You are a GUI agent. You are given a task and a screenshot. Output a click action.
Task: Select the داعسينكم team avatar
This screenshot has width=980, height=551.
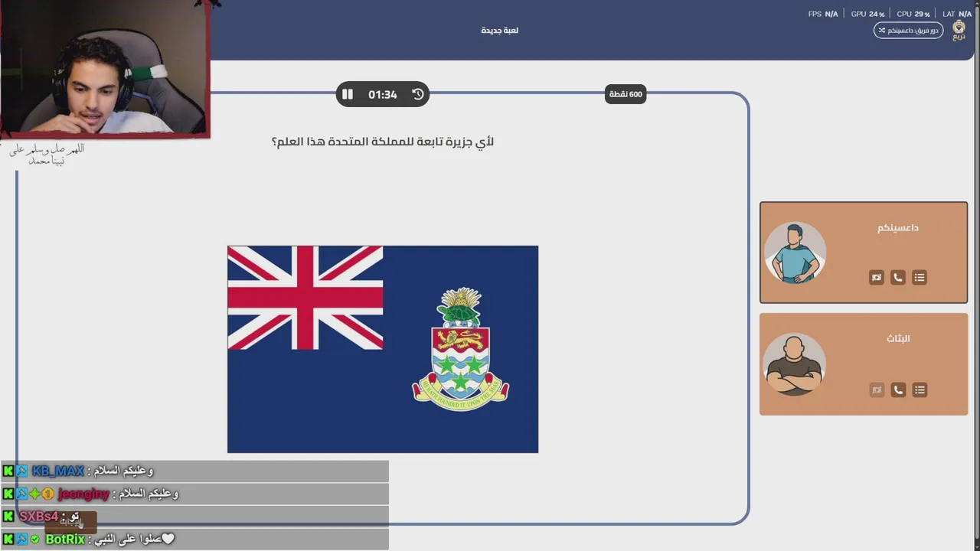click(x=795, y=253)
